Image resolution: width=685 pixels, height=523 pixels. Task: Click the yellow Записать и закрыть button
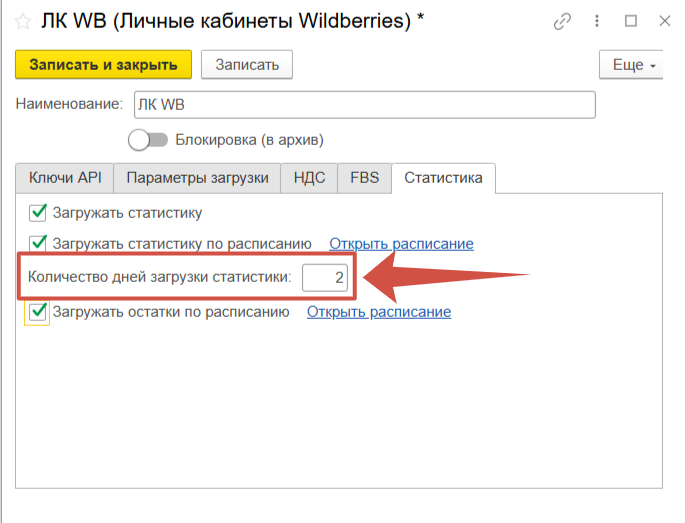point(103,64)
